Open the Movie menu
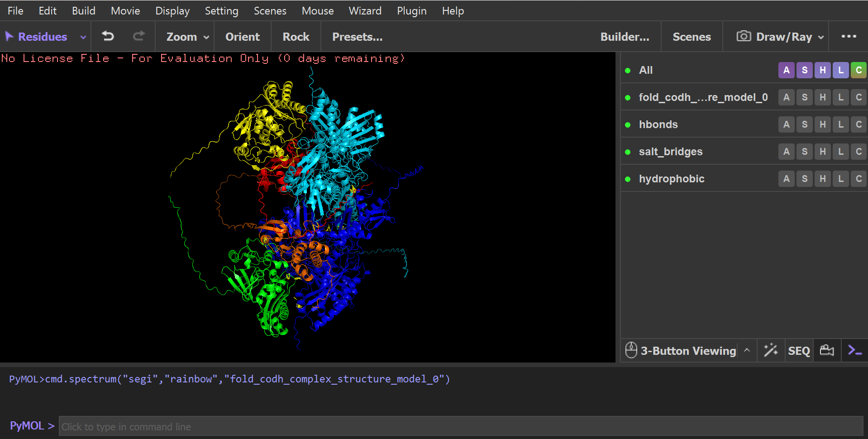Screen dimensions: 868x439 (125, 10)
